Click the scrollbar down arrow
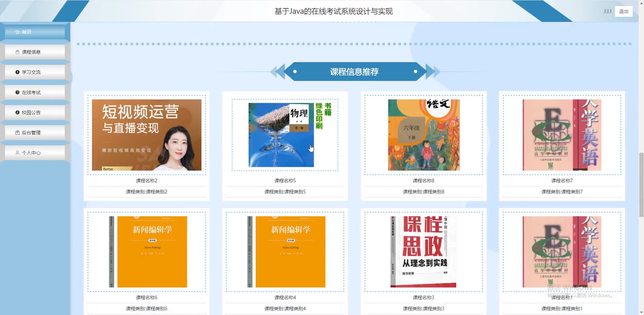Viewport: 644px width, 315px height. [x=641, y=312]
